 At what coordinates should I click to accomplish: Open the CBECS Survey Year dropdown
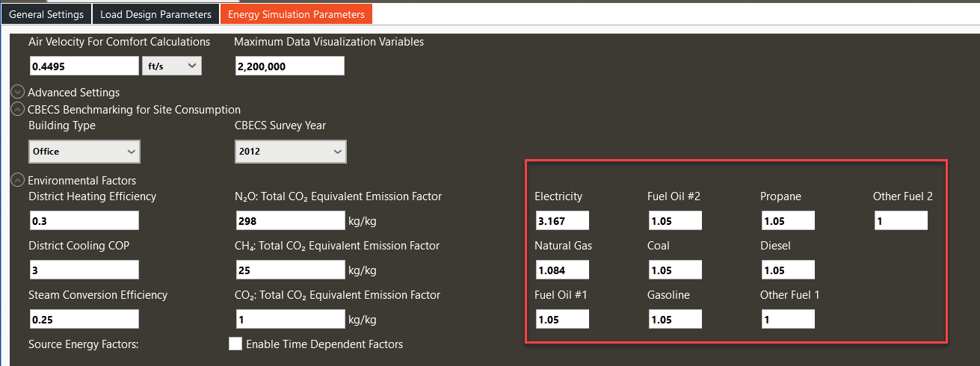point(290,152)
